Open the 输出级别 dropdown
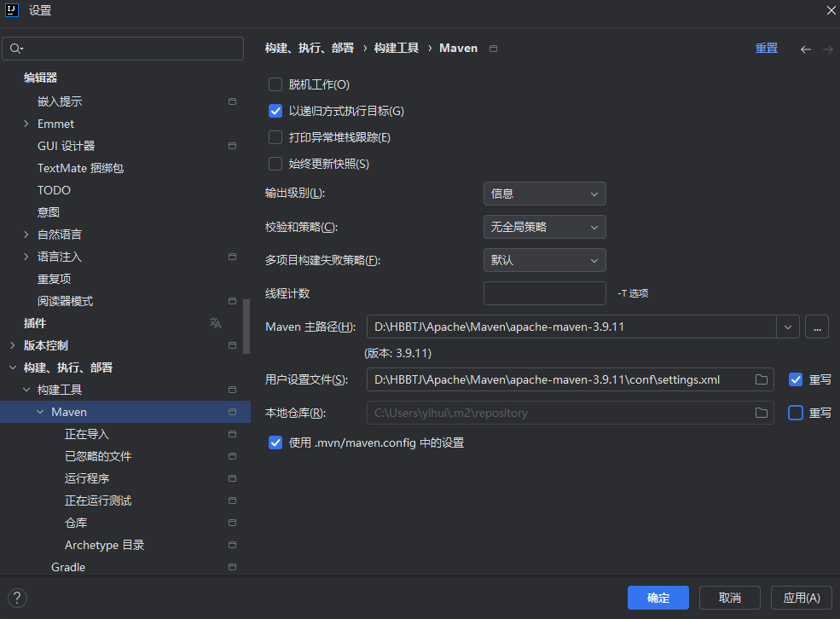 click(x=544, y=194)
